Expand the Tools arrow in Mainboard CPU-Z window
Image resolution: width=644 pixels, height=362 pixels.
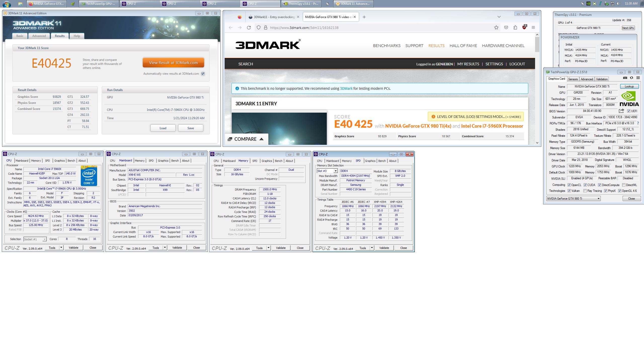[x=165, y=248]
